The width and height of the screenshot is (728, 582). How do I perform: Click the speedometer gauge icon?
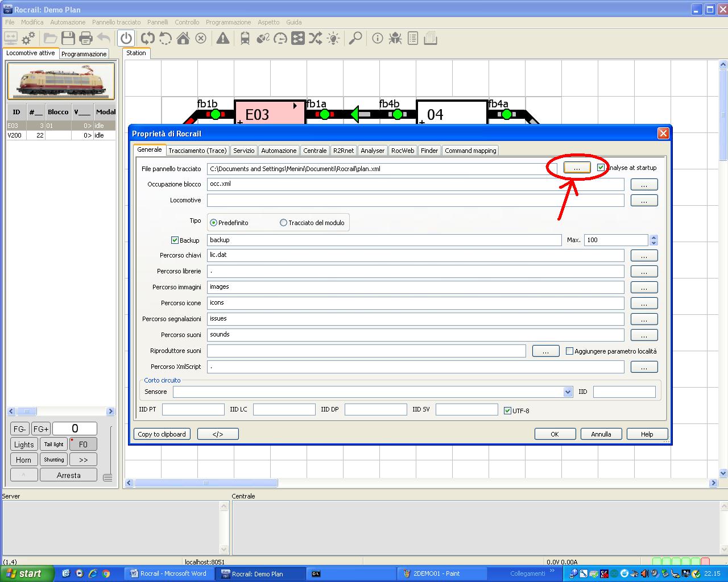[280, 38]
